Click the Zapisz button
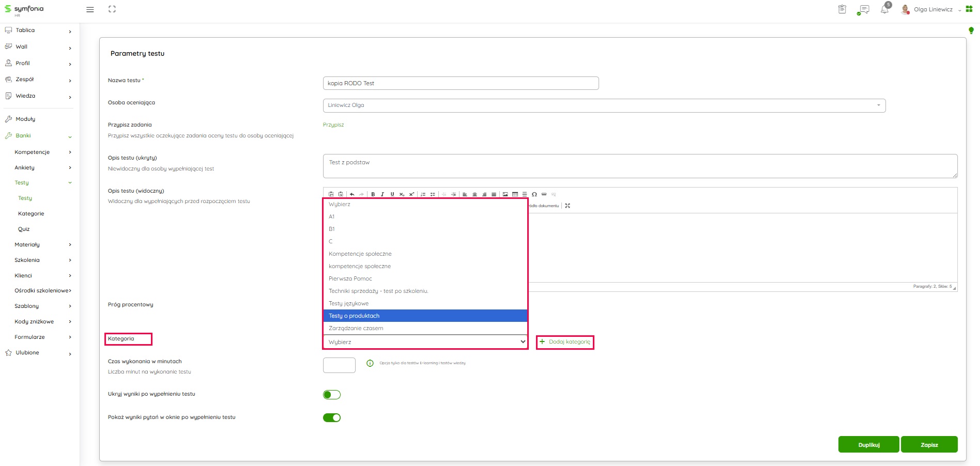This screenshot has height=466, width=980. [x=929, y=445]
